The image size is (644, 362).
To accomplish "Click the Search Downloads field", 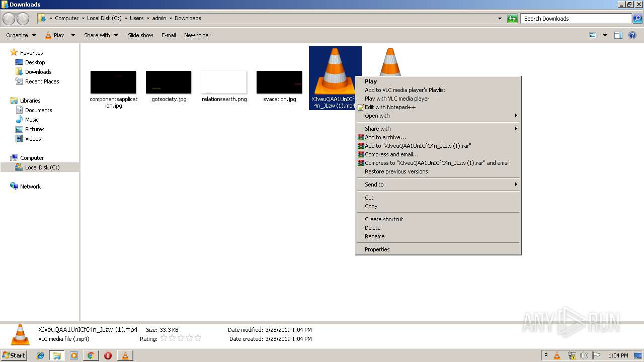I will [x=576, y=19].
